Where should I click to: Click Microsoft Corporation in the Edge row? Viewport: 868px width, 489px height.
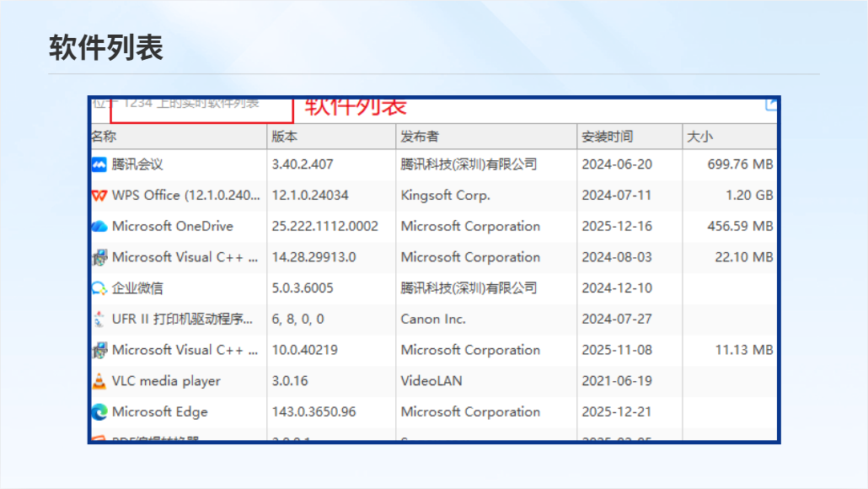(x=470, y=412)
